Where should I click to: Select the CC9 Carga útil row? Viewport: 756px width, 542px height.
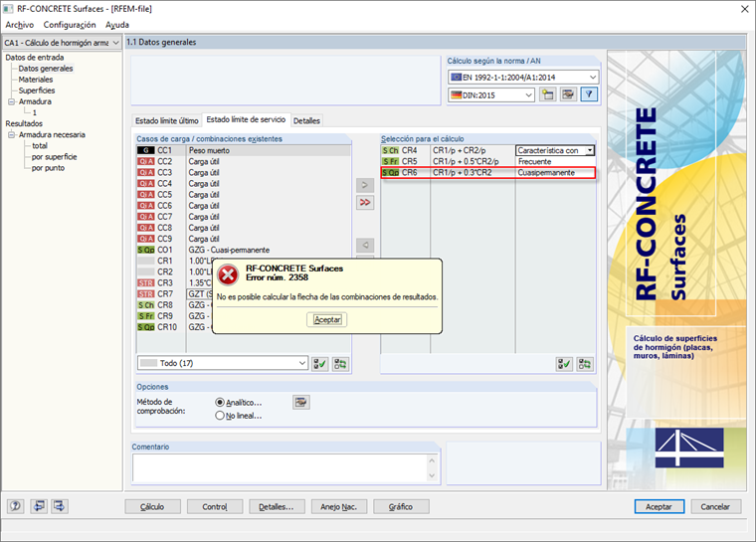click(x=244, y=239)
